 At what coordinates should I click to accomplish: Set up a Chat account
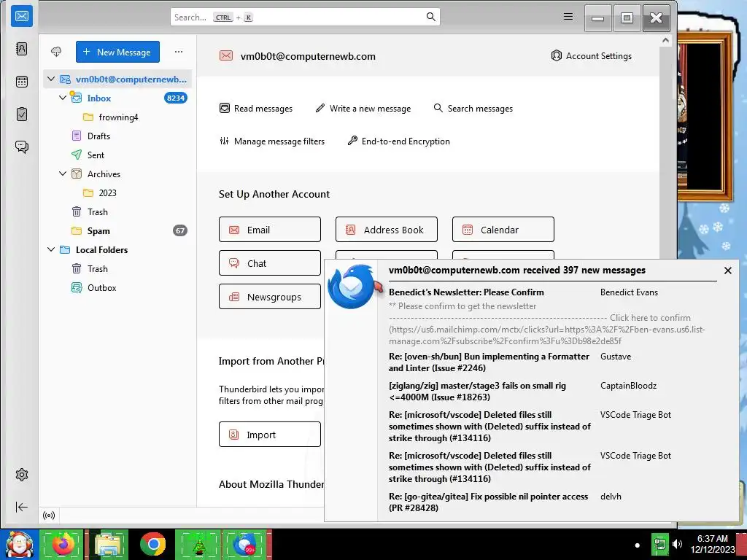pos(270,262)
